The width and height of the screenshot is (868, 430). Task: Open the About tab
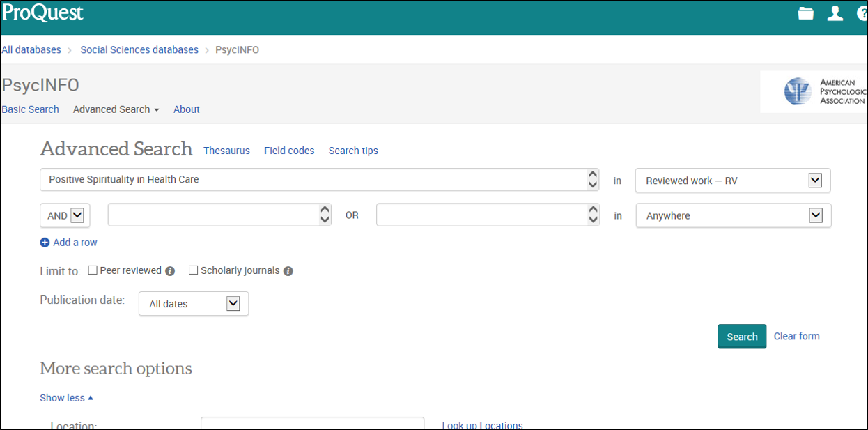187,109
